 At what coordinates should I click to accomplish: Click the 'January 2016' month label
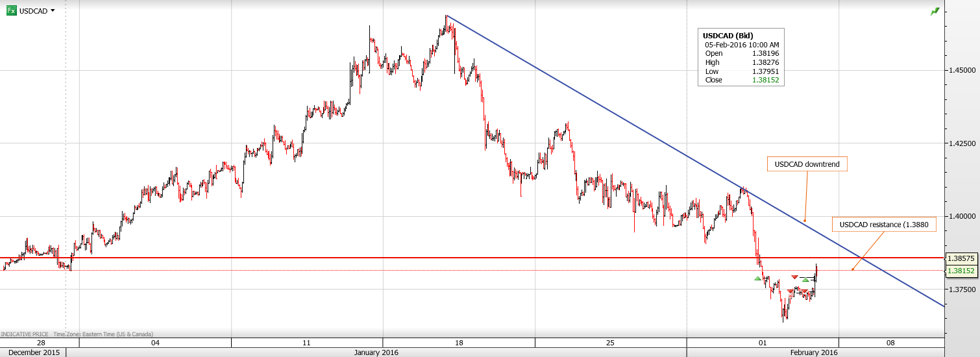click(x=376, y=352)
